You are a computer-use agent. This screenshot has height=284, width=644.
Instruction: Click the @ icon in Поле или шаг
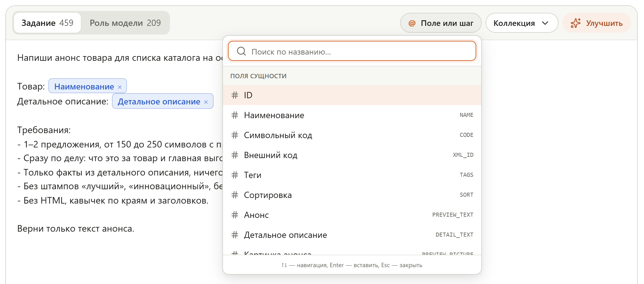(412, 23)
